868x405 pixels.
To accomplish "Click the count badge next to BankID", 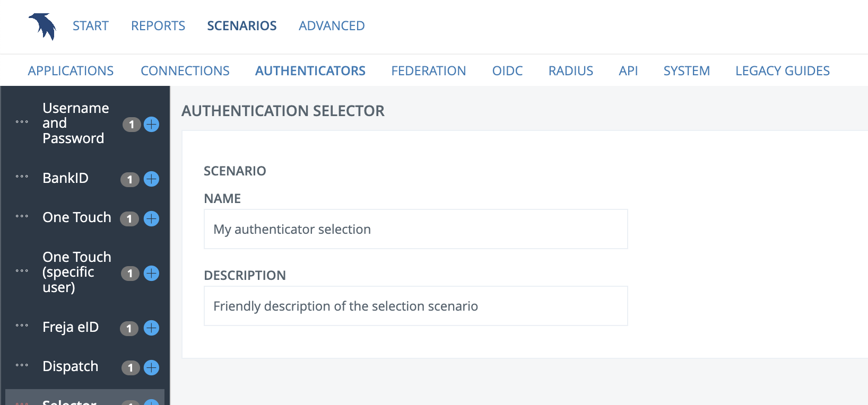I will [x=129, y=180].
